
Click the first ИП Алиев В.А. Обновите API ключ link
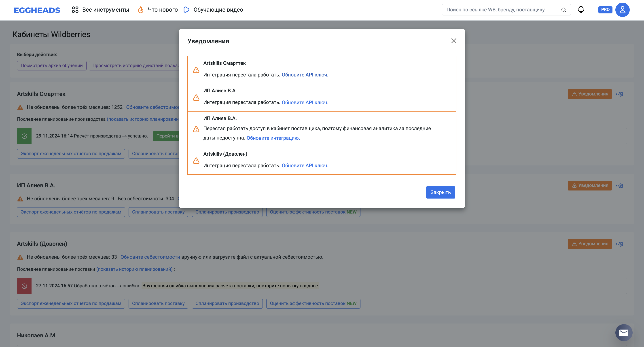pos(305,102)
